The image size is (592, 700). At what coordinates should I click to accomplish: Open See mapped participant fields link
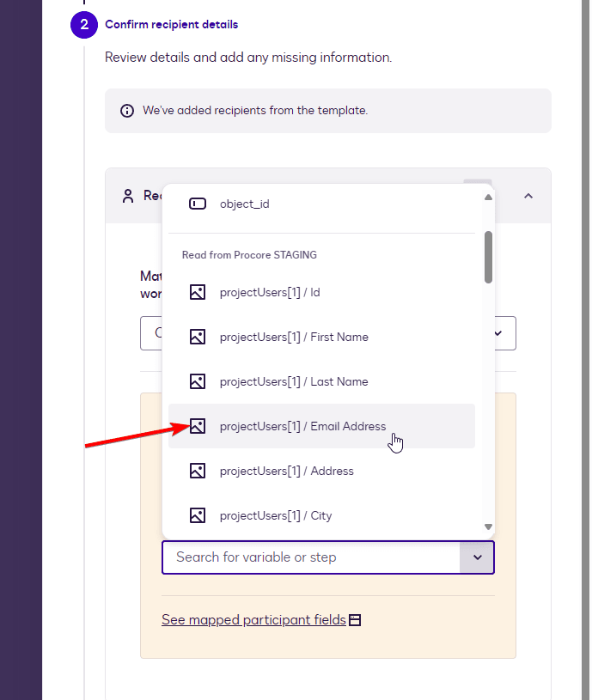point(253,620)
